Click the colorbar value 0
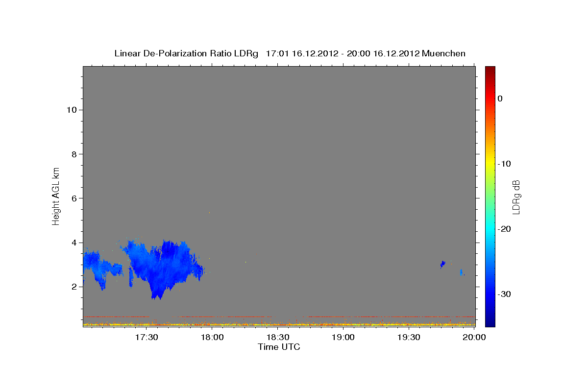The image size is (588, 392). 500,98
